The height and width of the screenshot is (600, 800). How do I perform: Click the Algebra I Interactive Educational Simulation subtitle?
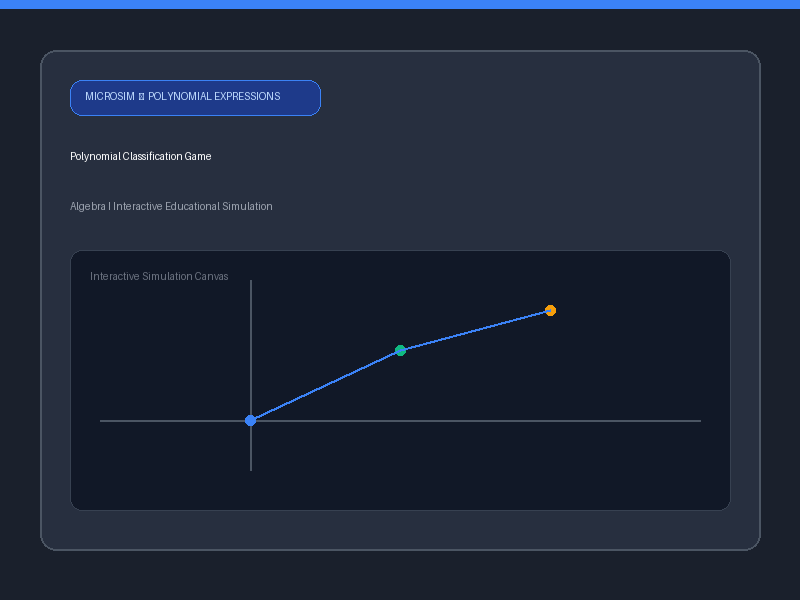point(171,206)
